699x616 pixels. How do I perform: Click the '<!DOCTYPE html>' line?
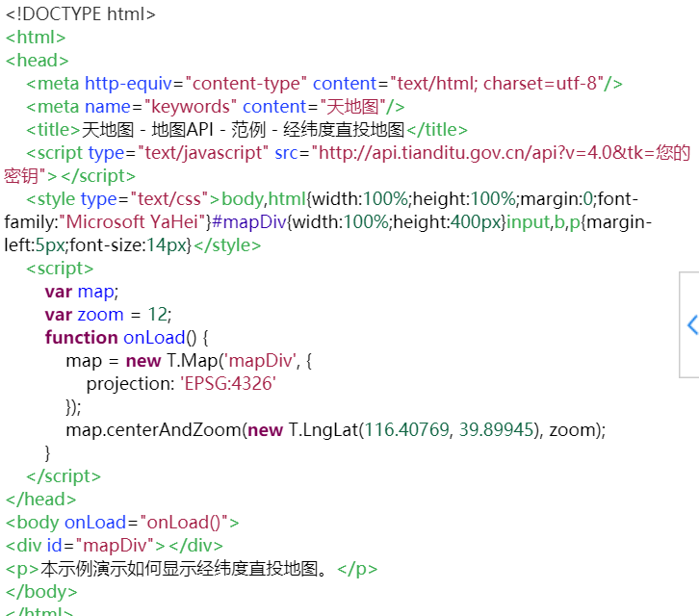point(80,14)
